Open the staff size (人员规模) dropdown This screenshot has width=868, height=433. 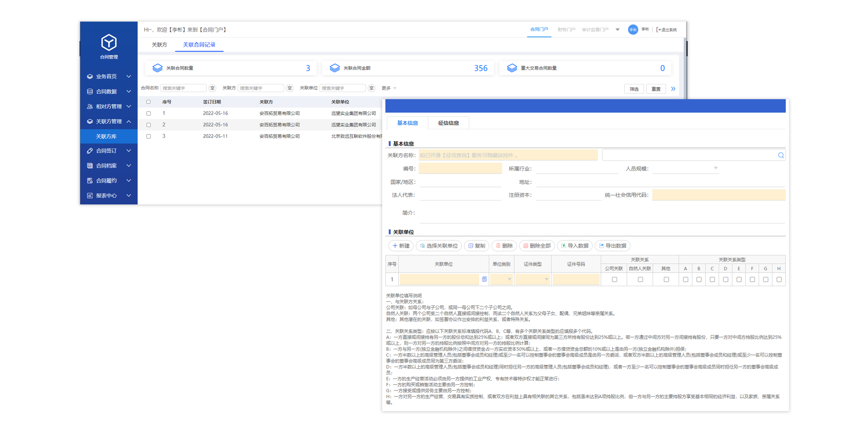pyautogui.click(x=685, y=169)
